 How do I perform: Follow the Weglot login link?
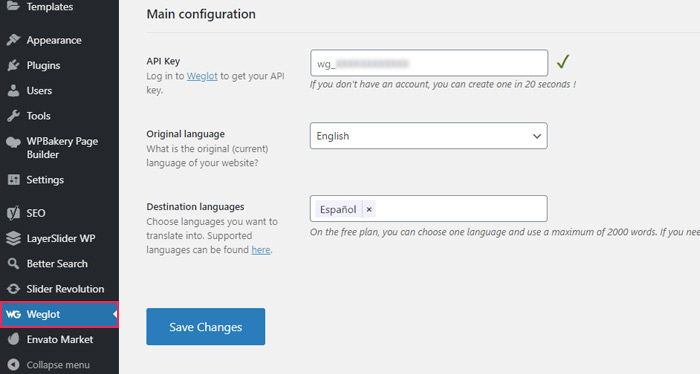click(x=202, y=76)
